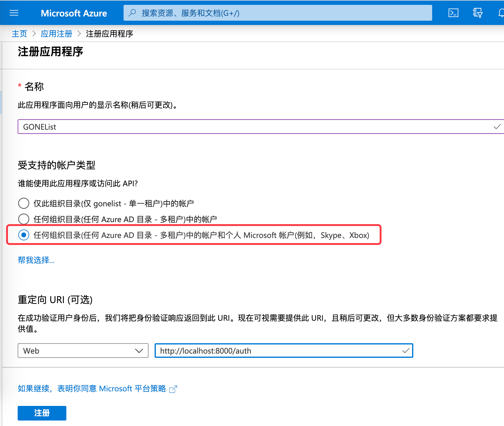Expand the Web platform type dropdown
Screen dimensions: 504x426
[83, 351]
